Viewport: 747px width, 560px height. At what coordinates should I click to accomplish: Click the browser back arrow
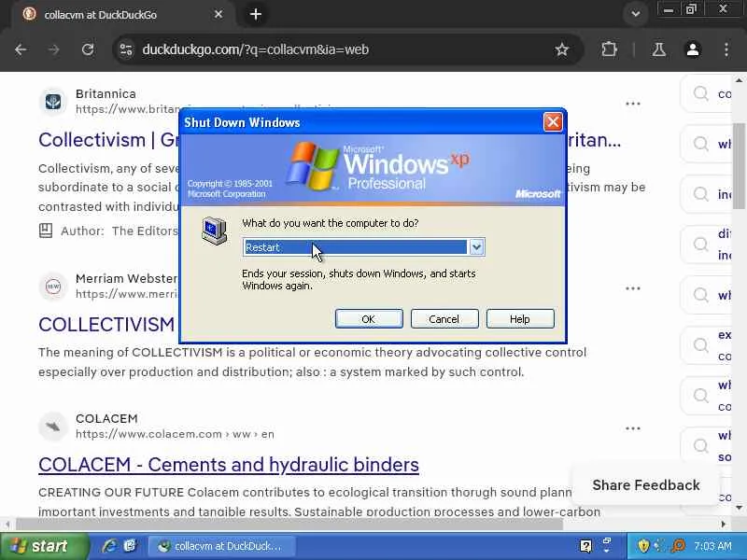coord(21,49)
